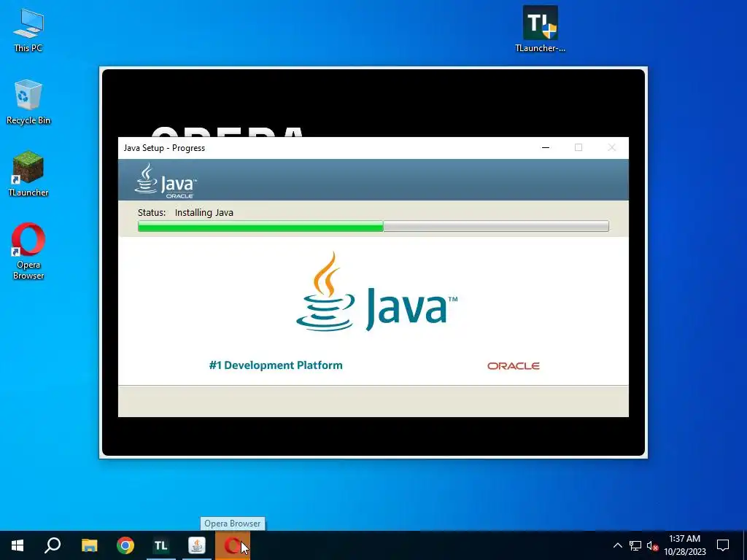Screen dimensions: 747x560
Task: Open clock showing 1:37 AM
Action: 684,545
